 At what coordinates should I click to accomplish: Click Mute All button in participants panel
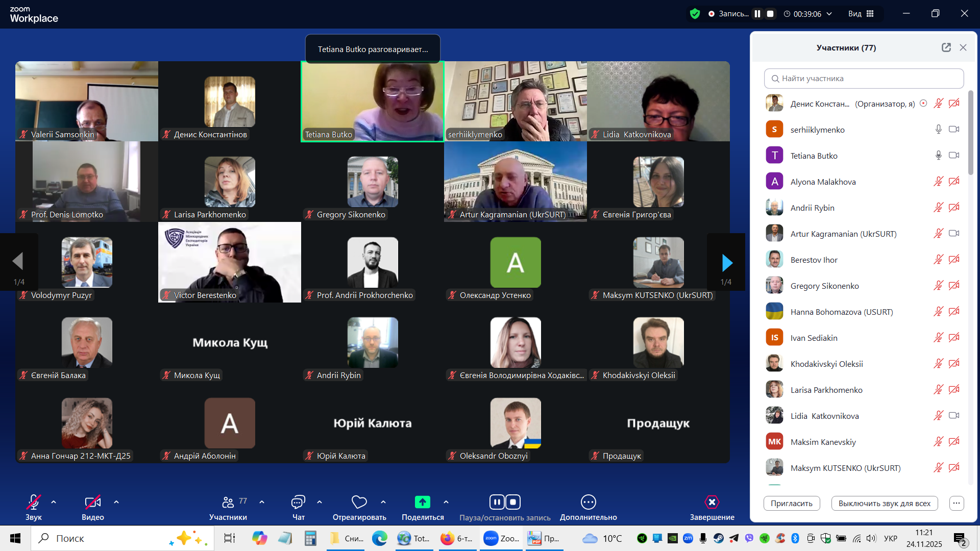(x=884, y=503)
